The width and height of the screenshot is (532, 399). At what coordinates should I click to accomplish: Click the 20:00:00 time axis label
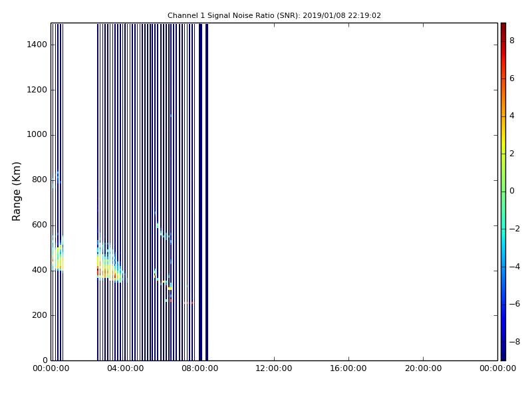click(x=423, y=368)
